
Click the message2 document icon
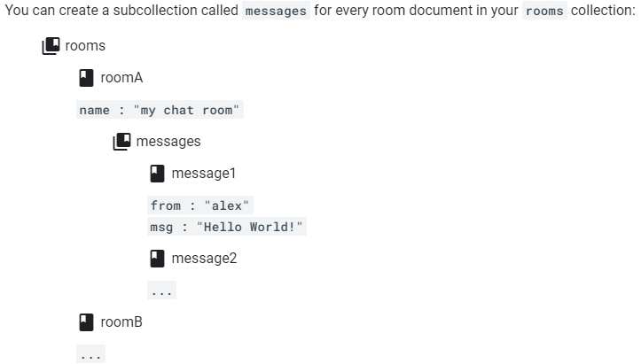158,259
